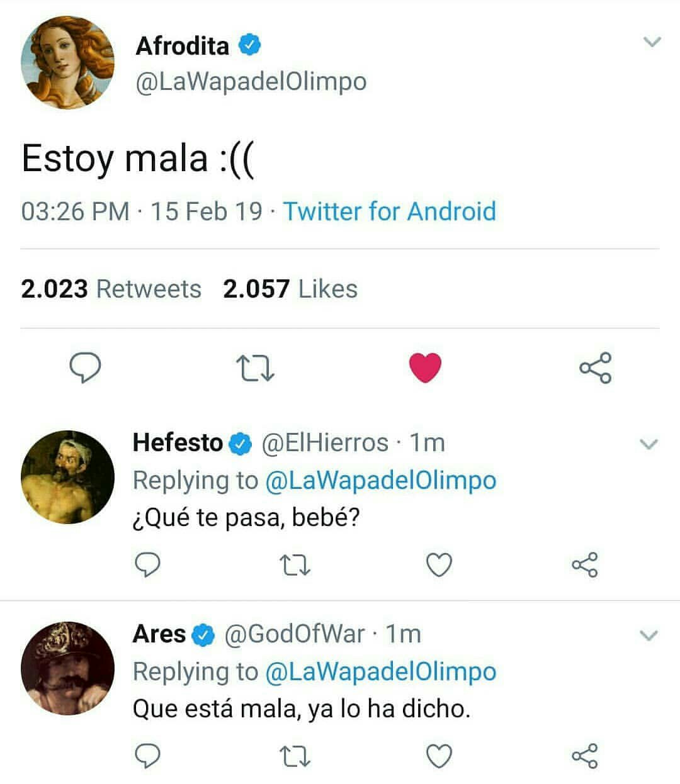Like Hefesto's reply
This screenshot has height=784, width=680.
click(439, 564)
